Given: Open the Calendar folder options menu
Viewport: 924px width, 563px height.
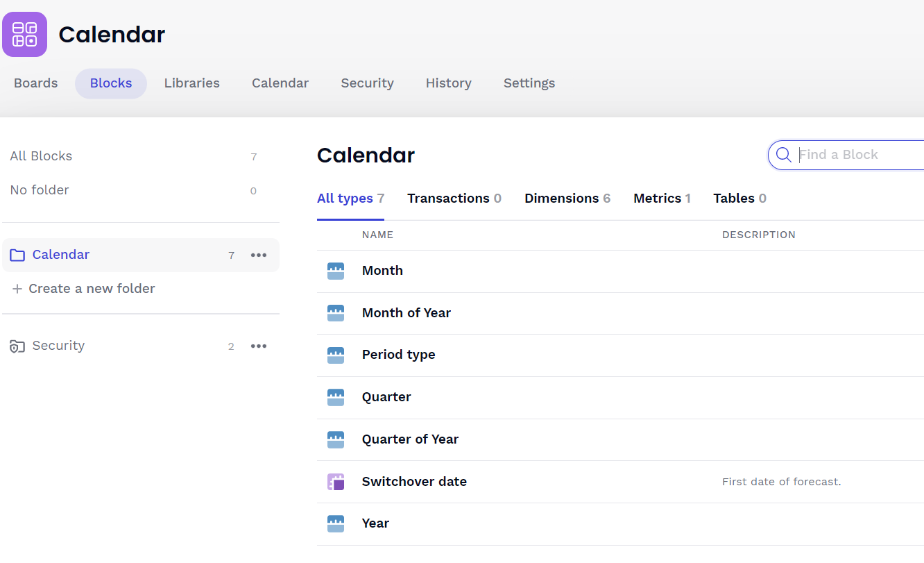Looking at the screenshot, I should pyautogui.click(x=259, y=255).
